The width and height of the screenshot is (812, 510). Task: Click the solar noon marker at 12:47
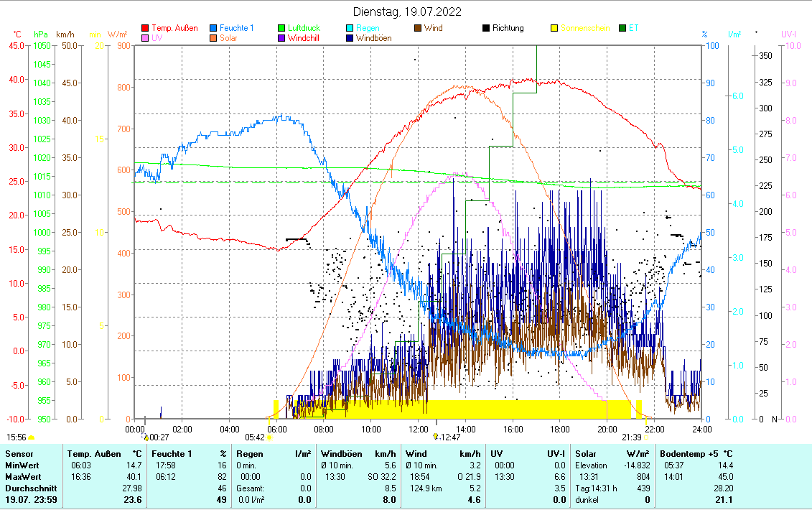(x=435, y=437)
